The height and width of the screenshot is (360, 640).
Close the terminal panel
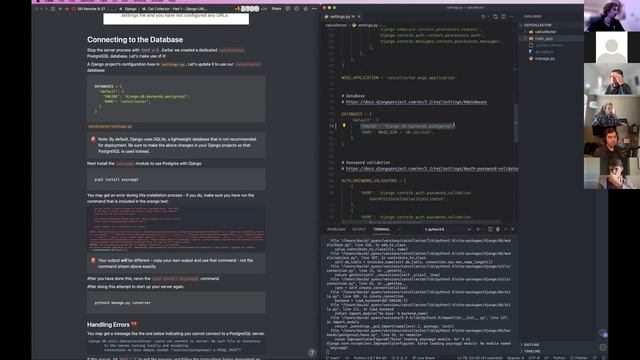[x=513, y=229]
